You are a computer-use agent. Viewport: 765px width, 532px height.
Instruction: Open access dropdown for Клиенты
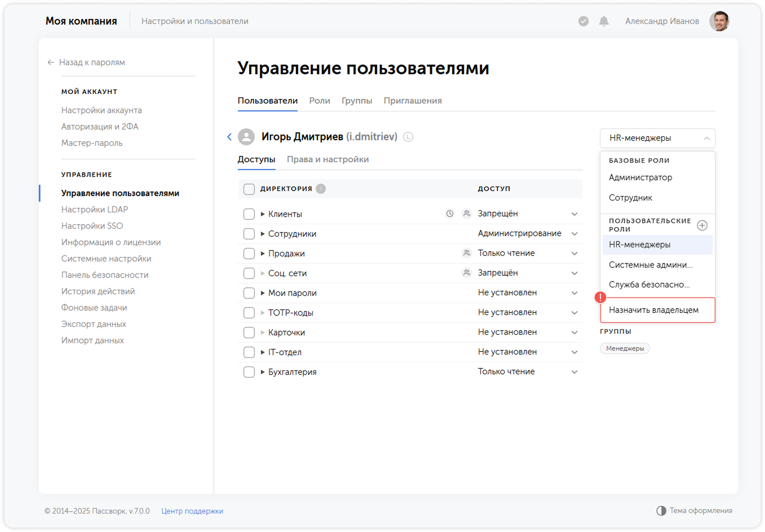pos(574,214)
